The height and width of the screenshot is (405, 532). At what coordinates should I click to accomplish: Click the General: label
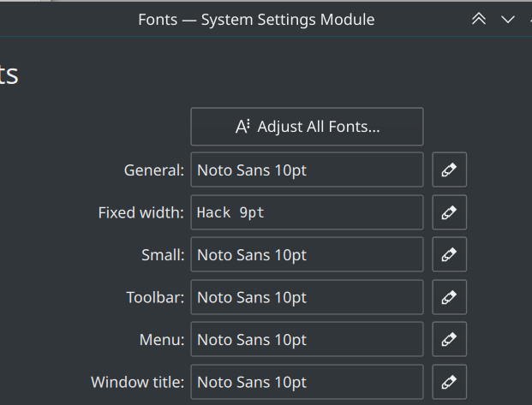pyautogui.click(x=154, y=170)
